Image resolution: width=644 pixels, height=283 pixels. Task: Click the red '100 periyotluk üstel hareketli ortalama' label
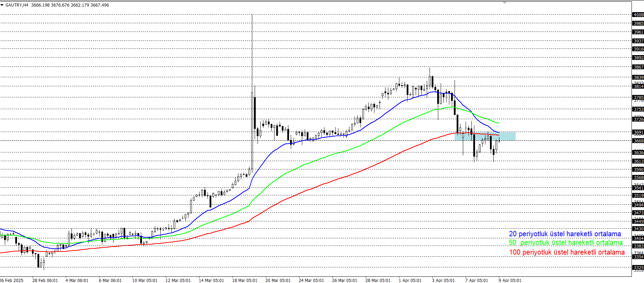pos(567,252)
